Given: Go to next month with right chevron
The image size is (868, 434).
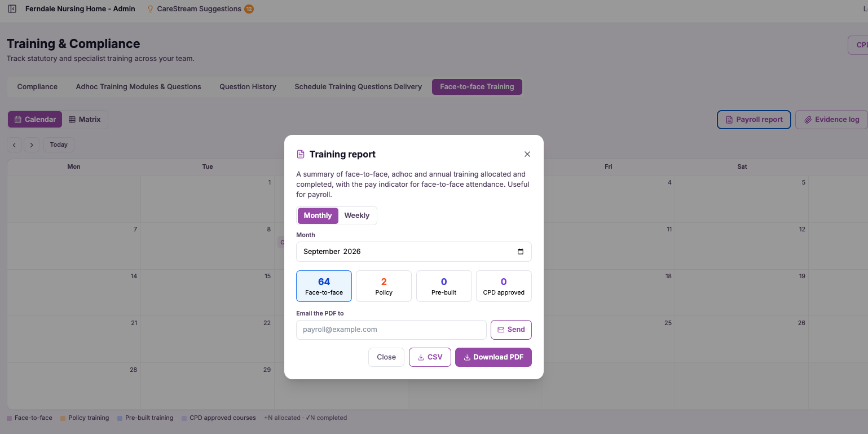Looking at the screenshot, I should coord(32,145).
